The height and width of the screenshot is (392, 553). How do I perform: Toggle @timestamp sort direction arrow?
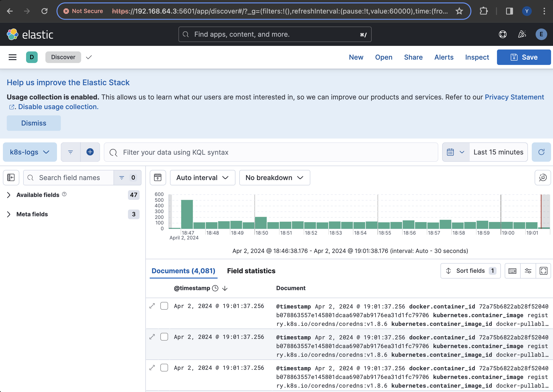[225, 288]
